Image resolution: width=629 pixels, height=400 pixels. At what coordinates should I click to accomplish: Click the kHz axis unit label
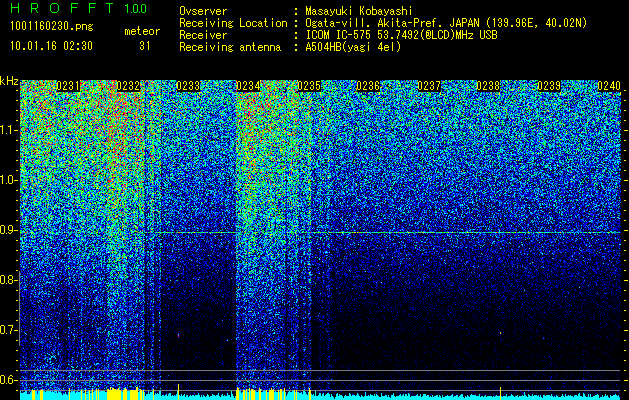9,81
